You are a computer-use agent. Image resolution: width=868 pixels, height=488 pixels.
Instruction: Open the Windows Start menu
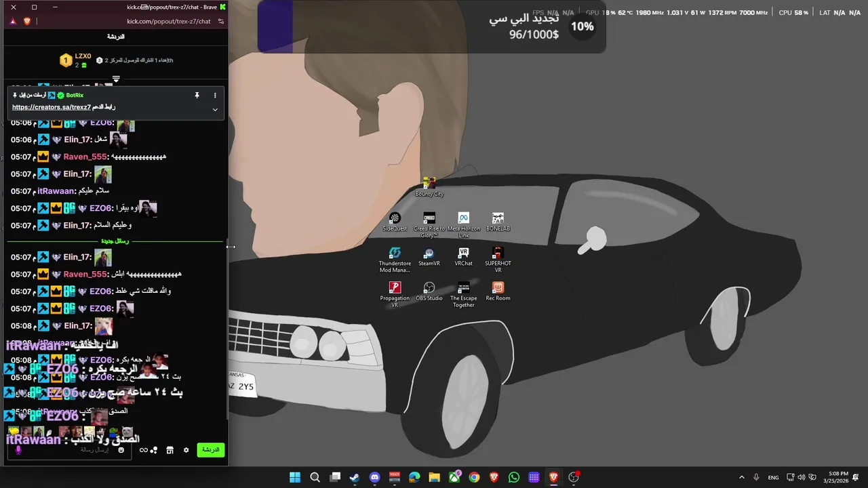295,477
